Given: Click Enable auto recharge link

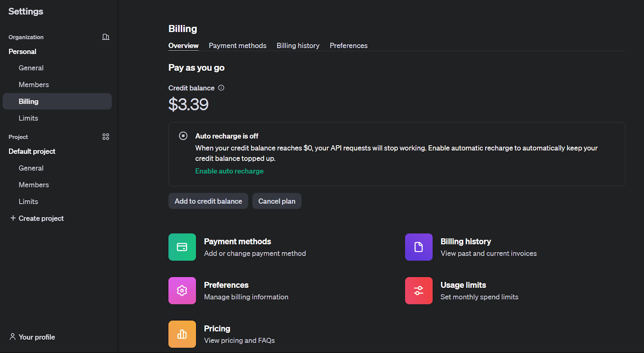Looking at the screenshot, I should pyautogui.click(x=229, y=171).
